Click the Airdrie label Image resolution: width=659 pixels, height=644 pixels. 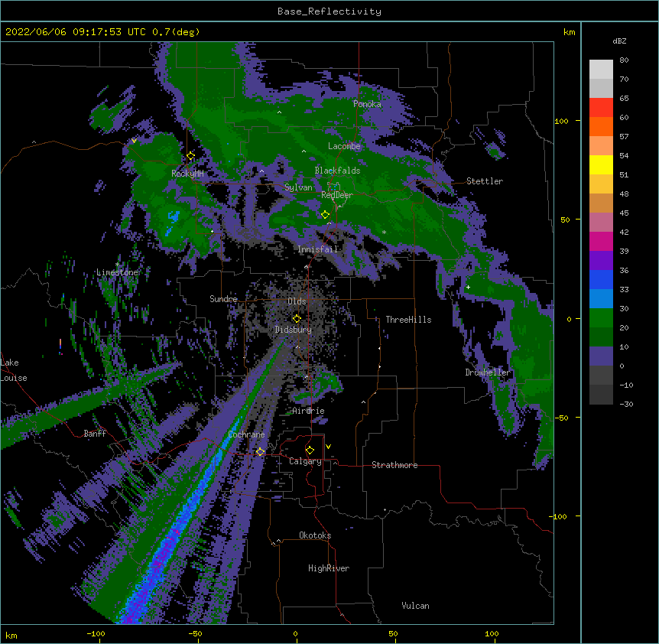click(309, 411)
